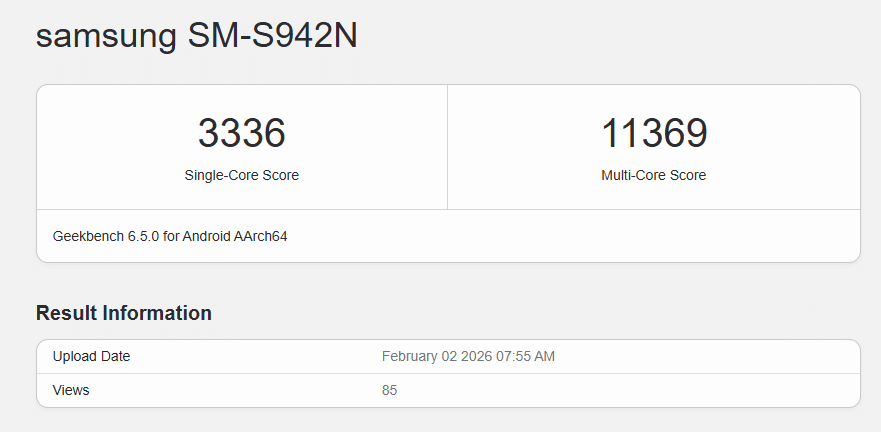
Task: Click the Upload Date row label
Action: (91, 356)
